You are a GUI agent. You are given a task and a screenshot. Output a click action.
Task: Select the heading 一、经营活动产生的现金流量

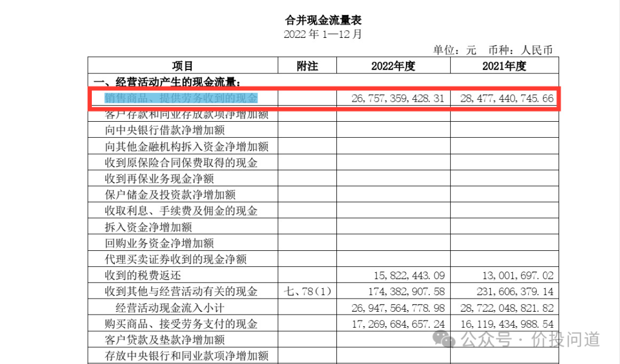167,82
